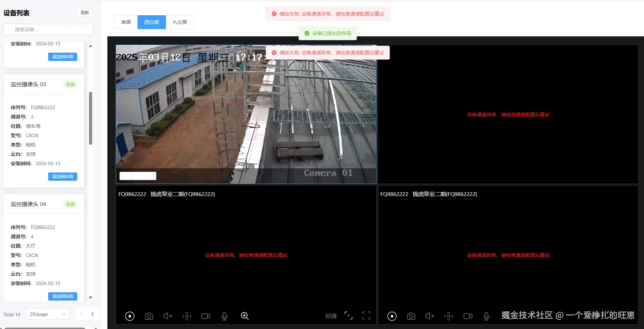Take snapshot in the bottom-left pane
The width and height of the screenshot is (644, 329).
[149, 316]
